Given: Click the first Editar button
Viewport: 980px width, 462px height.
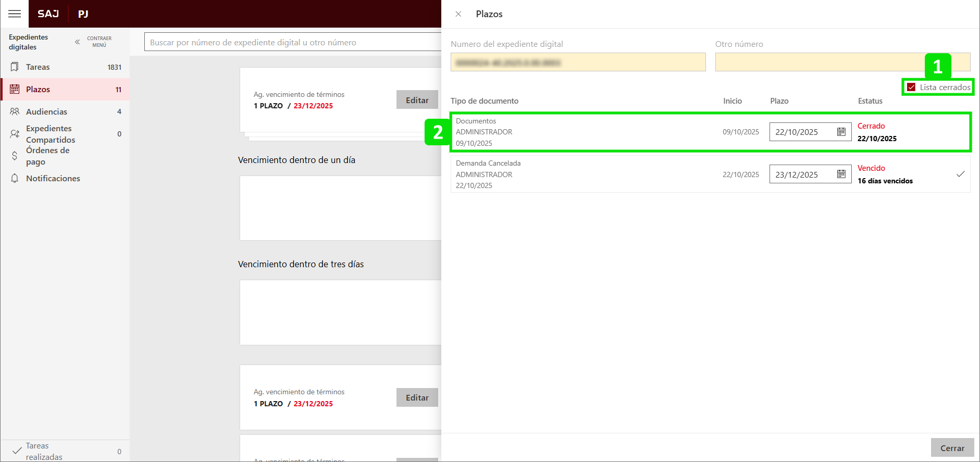Looking at the screenshot, I should pos(417,100).
